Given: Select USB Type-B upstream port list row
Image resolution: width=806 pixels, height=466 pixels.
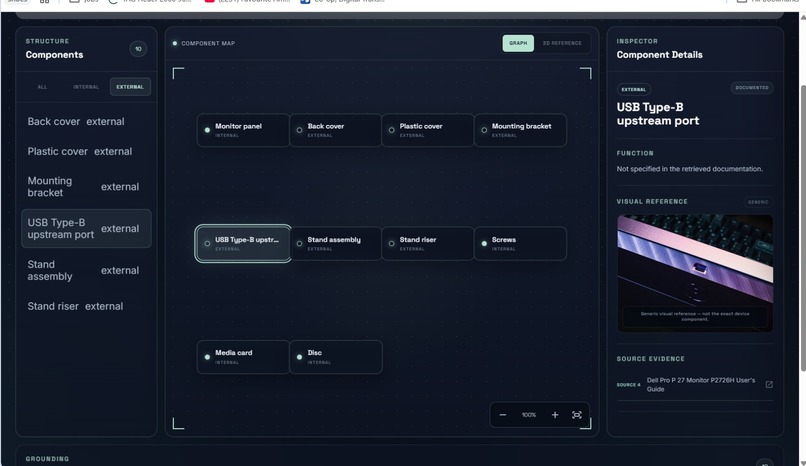Looking at the screenshot, I should tap(86, 229).
